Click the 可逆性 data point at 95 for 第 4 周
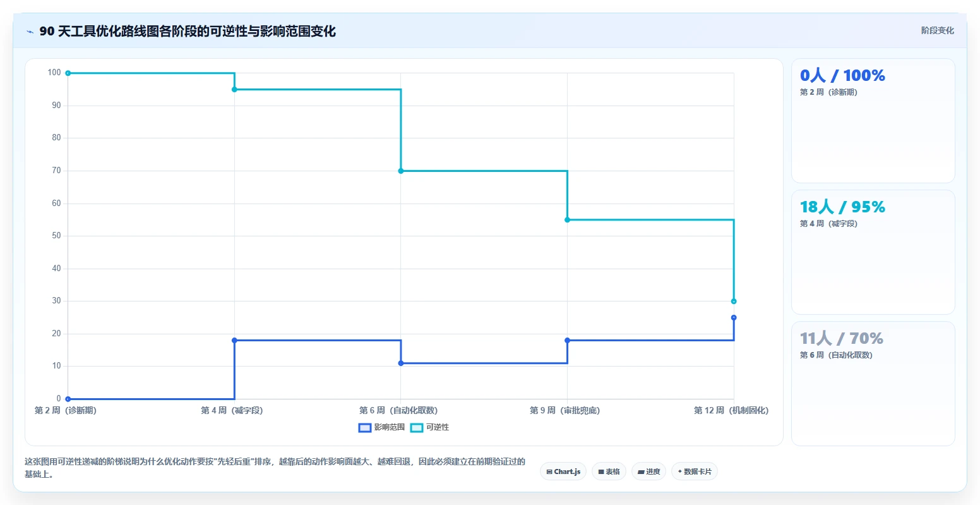The height and width of the screenshot is (505, 980). click(x=234, y=90)
